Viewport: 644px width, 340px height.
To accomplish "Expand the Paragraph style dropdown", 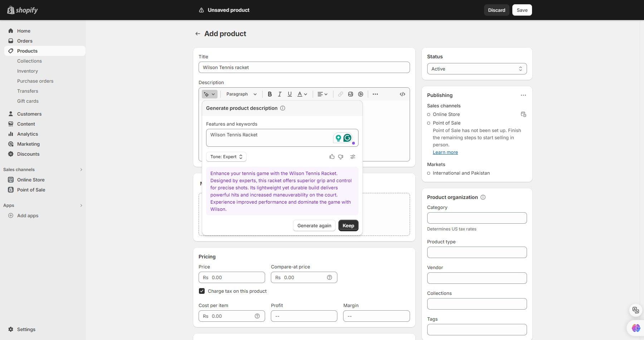I will 241,94.
